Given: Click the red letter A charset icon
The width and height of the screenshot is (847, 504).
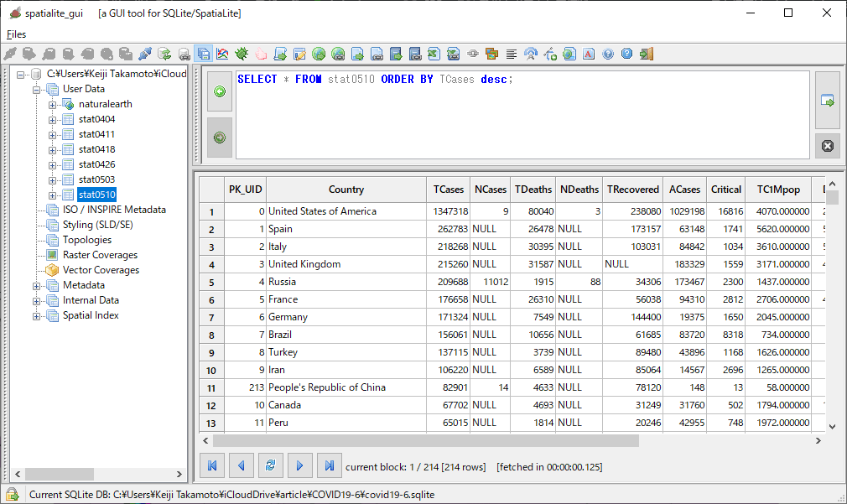Looking at the screenshot, I should 589,54.
